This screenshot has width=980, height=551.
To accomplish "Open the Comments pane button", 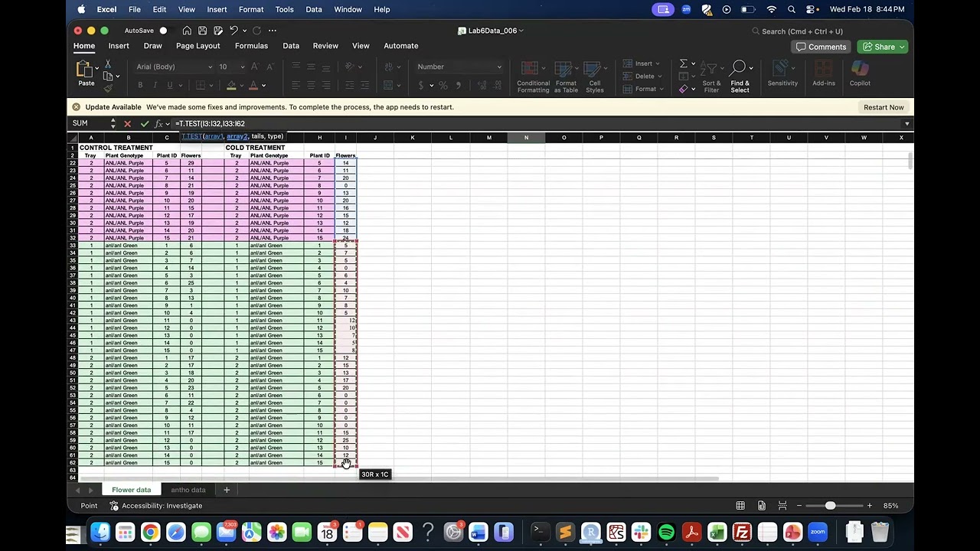I will (821, 47).
